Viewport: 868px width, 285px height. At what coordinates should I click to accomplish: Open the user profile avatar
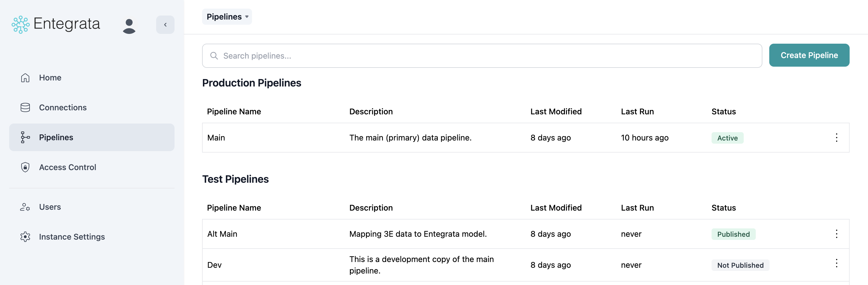(x=129, y=26)
